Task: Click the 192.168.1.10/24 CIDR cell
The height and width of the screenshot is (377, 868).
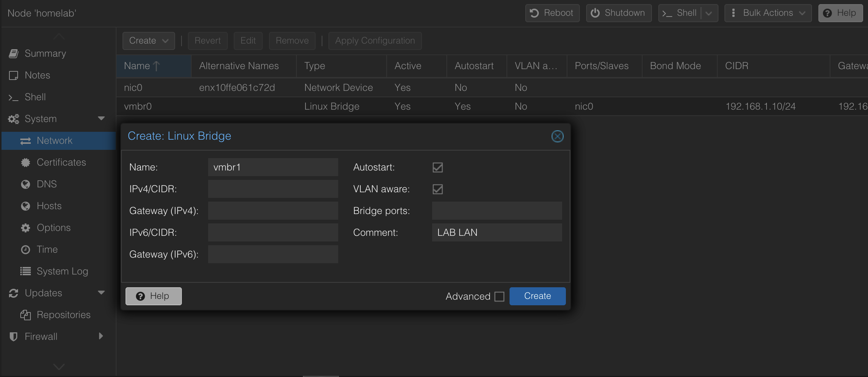Action: point(761,106)
